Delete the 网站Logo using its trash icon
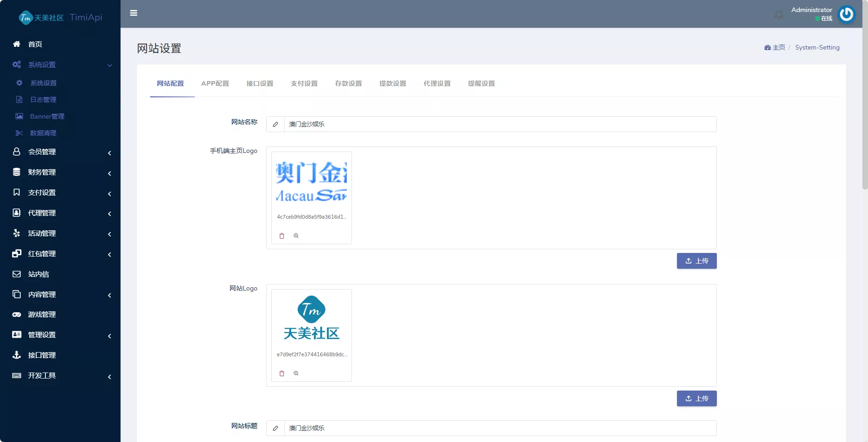 [x=281, y=373]
